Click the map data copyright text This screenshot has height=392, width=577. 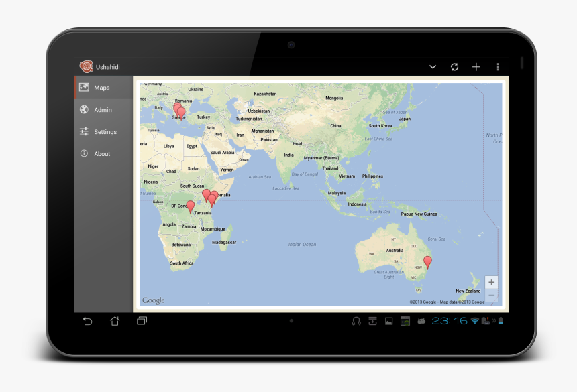[x=447, y=302]
